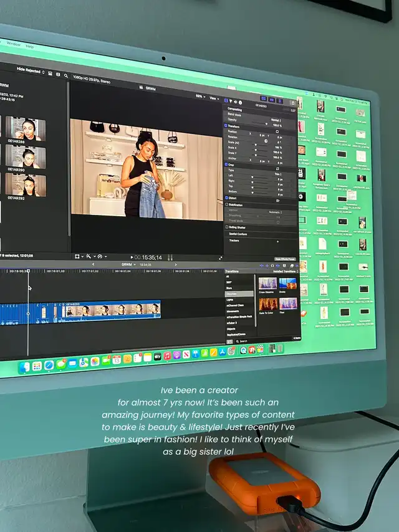Click the play button below viewer
Image resolution: width=399 pixels, height=532 pixels.
(132, 257)
